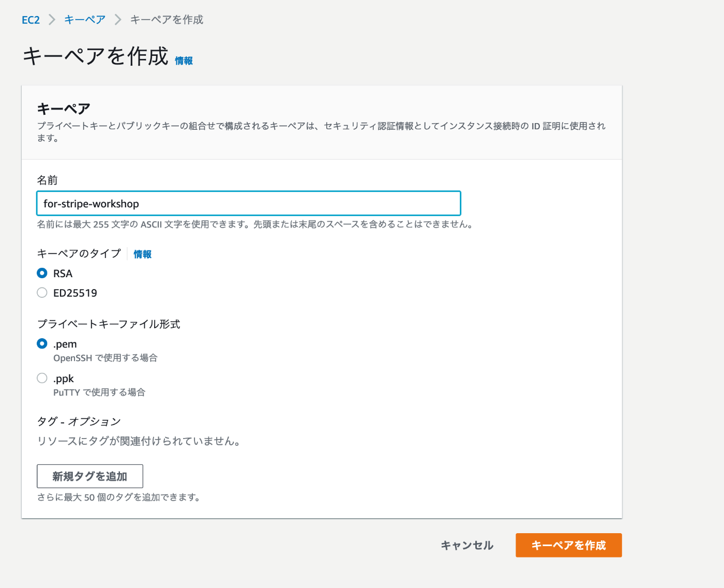The width and height of the screenshot is (724, 588).
Task: Click the タグ - オプション heading
Action: [x=78, y=421]
